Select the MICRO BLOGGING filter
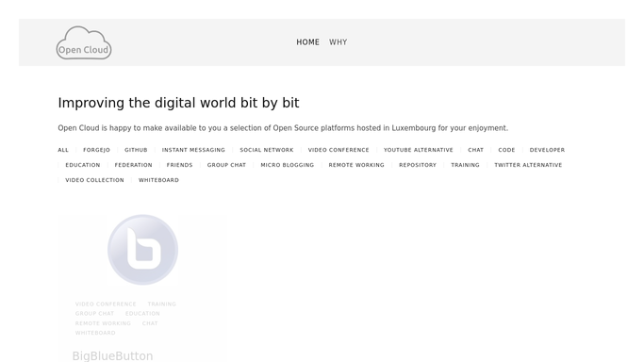Image resolution: width=644 pixels, height=362 pixels. (x=287, y=165)
